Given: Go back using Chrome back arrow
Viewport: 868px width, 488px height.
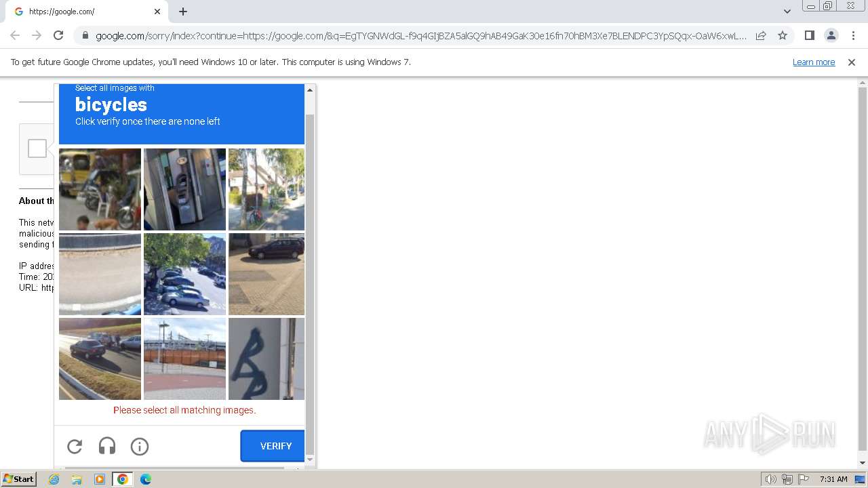Looking at the screenshot, I should tap(15, 35).
